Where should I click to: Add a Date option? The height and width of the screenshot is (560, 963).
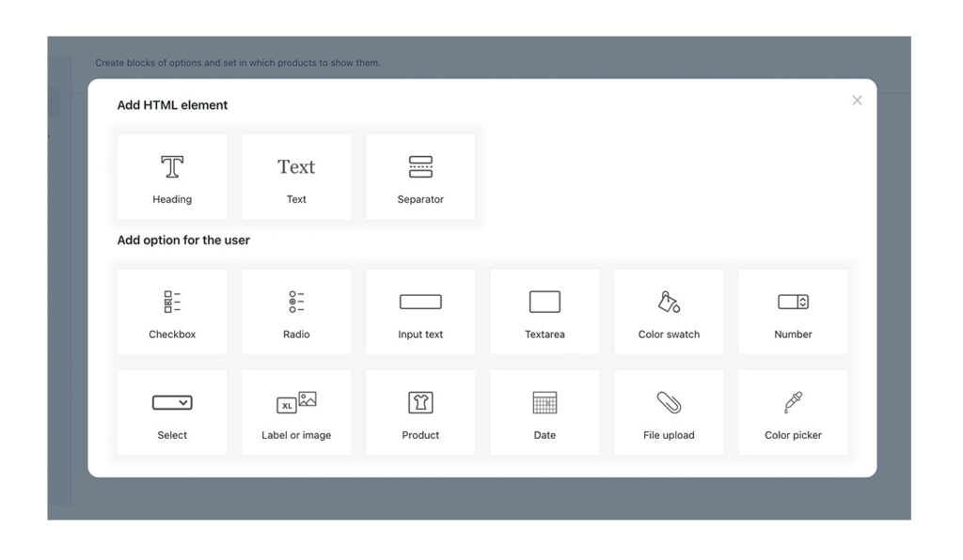pyautogui.click(x=545, y=412)
